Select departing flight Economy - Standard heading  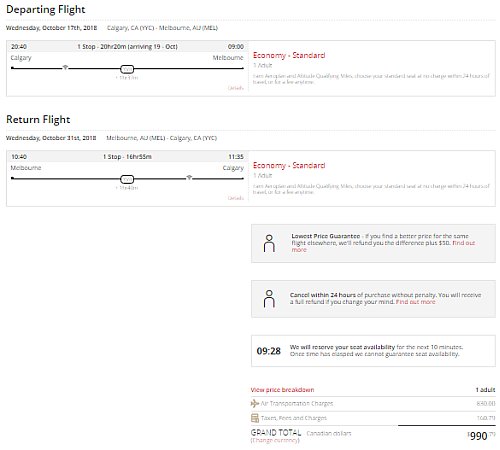click(x=289, y=55)
